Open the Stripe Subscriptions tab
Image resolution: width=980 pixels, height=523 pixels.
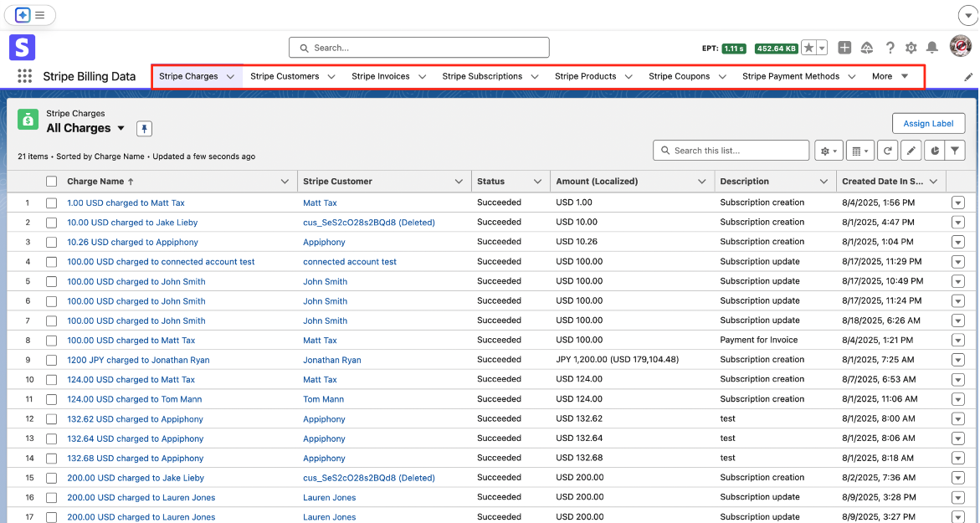coord(482,76)
